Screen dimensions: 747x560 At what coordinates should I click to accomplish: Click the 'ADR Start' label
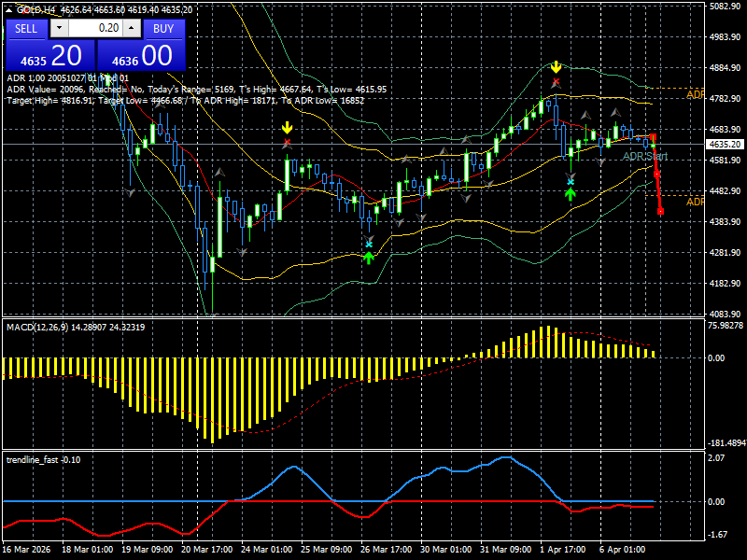[645, 156]
